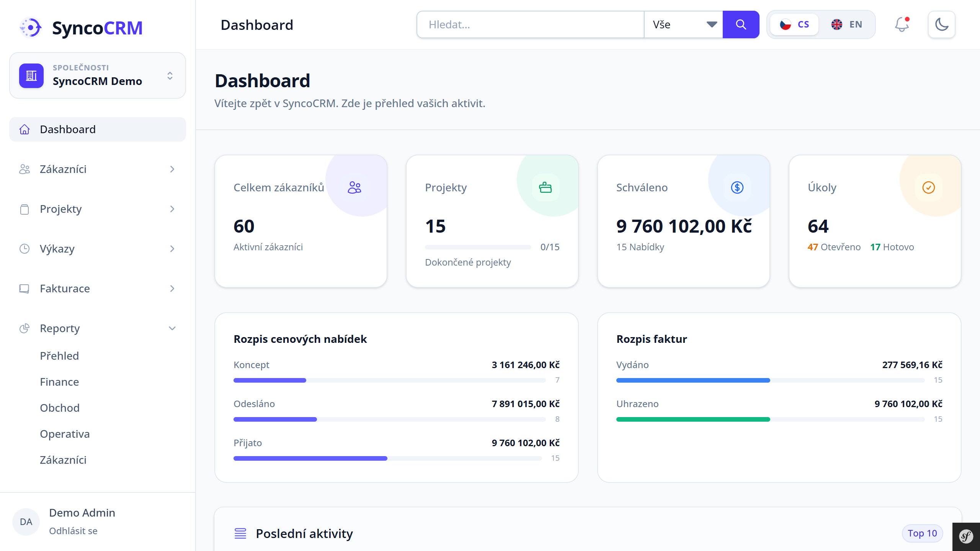Open the SyncoCRM Demo company switcher
This screenshot has width=980, height=551.
tap(98, 75)
